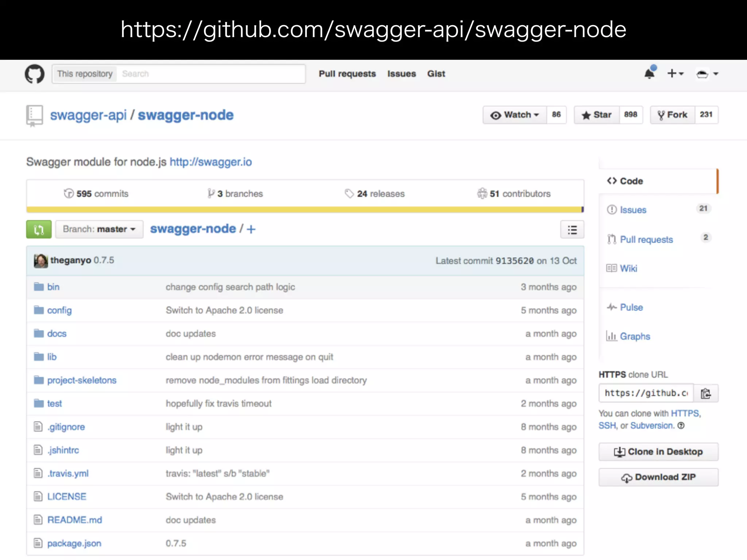The height and width of the screenshot is (560, 747).
Task: Open the Watch dropdown
Action: click(x=515, y=115)
